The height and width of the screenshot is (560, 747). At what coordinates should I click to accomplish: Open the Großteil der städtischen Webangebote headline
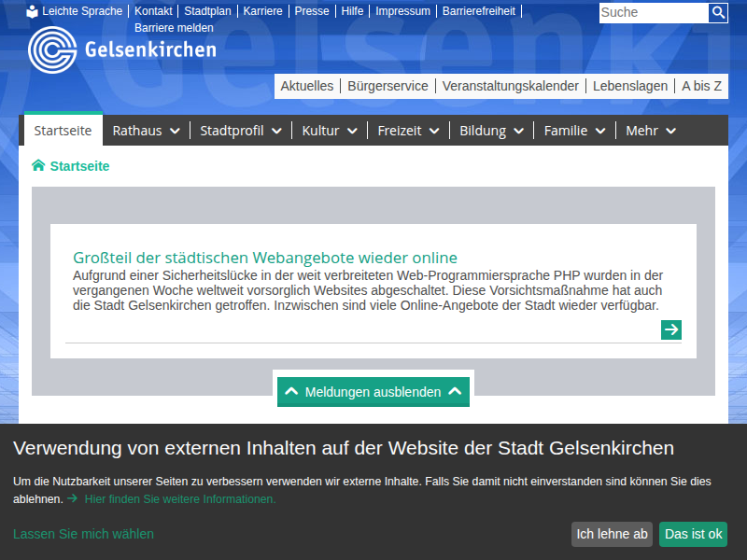(x=265, y=258)
